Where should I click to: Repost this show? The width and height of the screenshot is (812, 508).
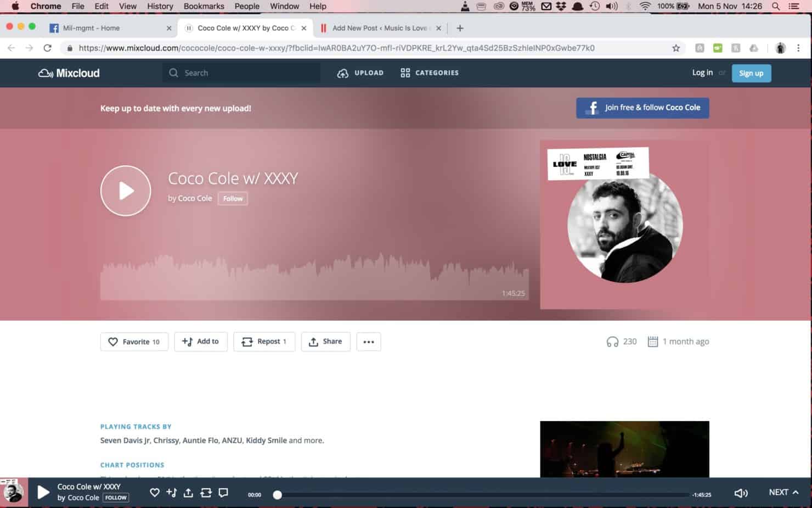pyautogui.click(x=264, y=342)
